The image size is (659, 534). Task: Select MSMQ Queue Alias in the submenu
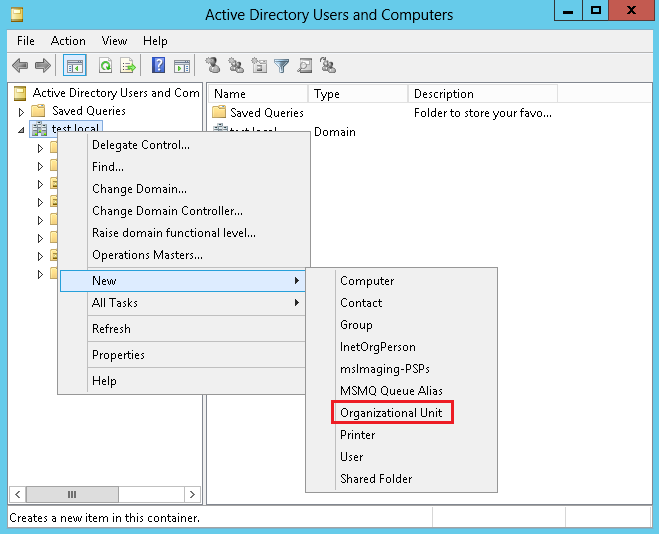(401, 391)
